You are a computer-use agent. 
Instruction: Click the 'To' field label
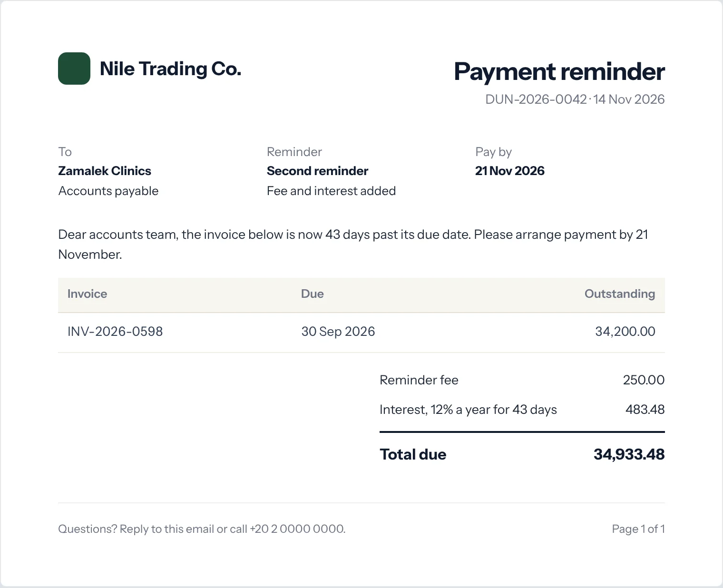tap(65, 152)
